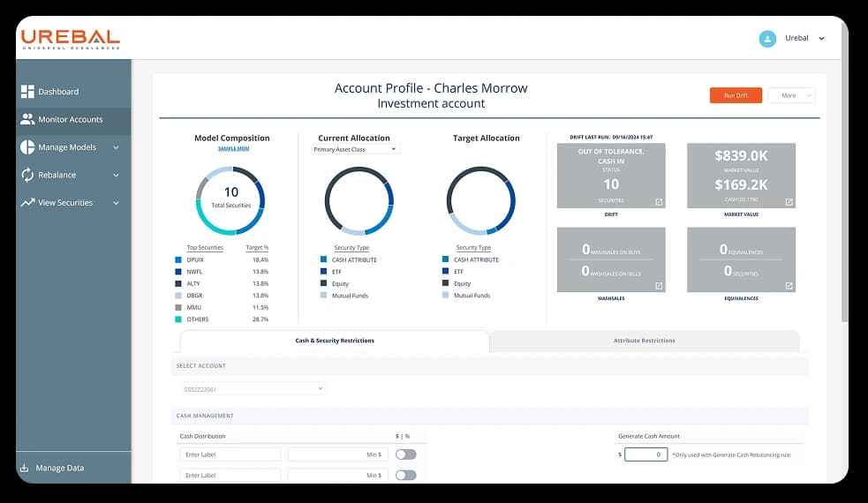The image size is (868, 503).
Task: Click the Manage Models pie icon
Action: [27, 147]
